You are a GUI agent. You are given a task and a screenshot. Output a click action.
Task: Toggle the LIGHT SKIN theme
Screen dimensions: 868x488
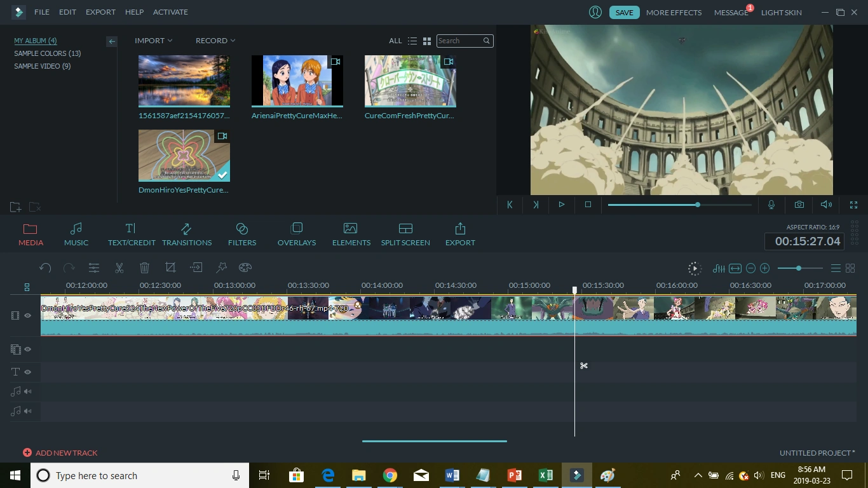pyautogui.click(x=781, y=12)
